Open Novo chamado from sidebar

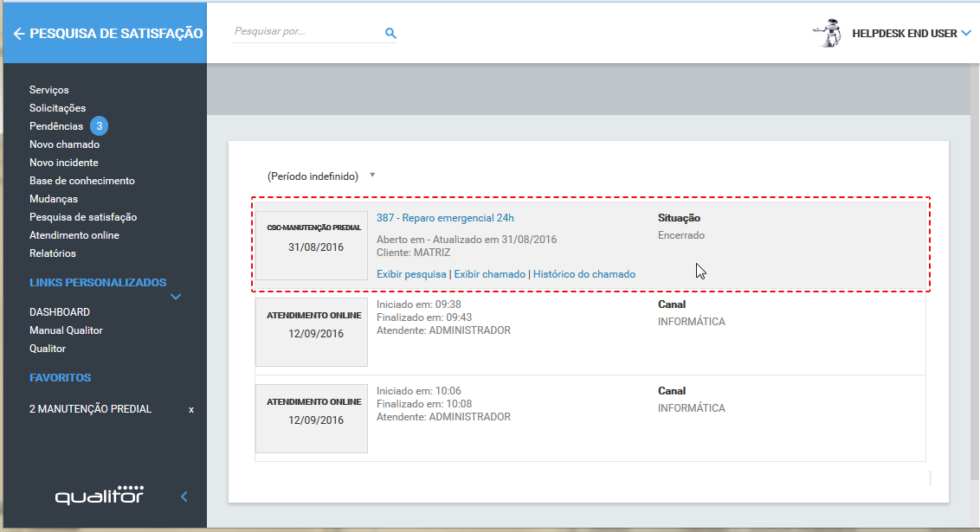(64, 144)
